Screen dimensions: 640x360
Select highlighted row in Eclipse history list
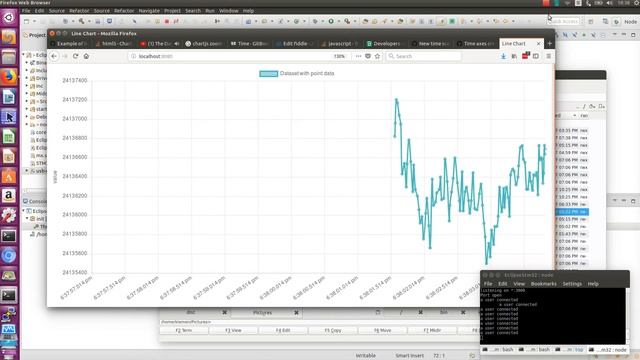pyautogui.click(x=572, y=211)
